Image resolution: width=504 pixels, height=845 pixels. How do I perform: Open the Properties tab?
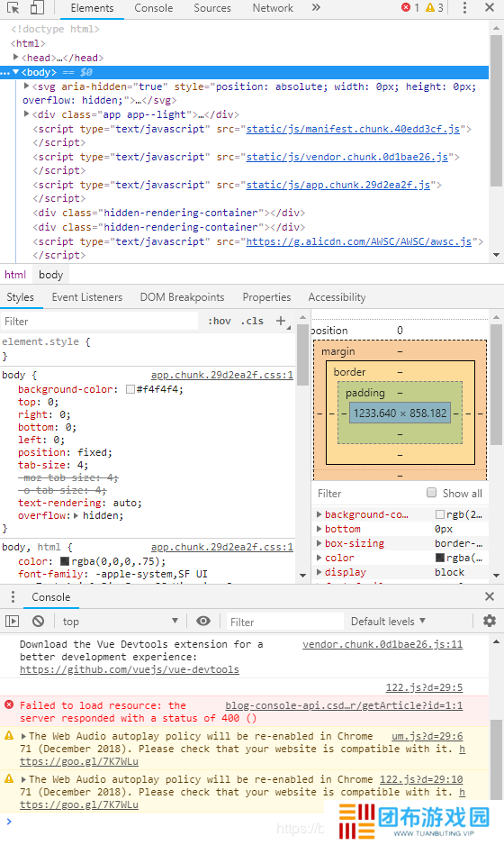tap(266, 297)
